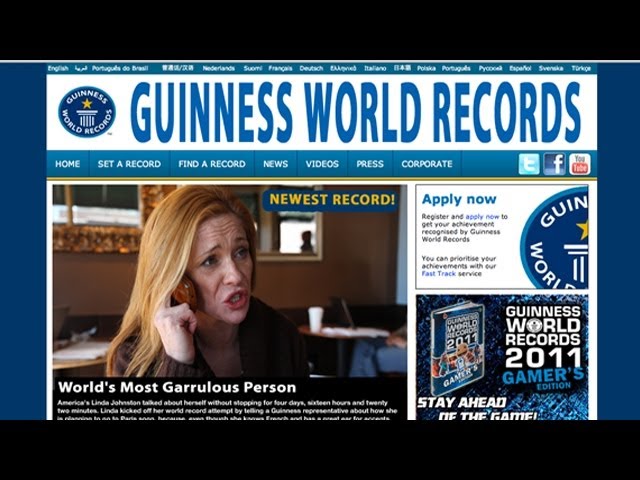Switch language to English
Screen dimensions: 640x480
tap(58, 68)
